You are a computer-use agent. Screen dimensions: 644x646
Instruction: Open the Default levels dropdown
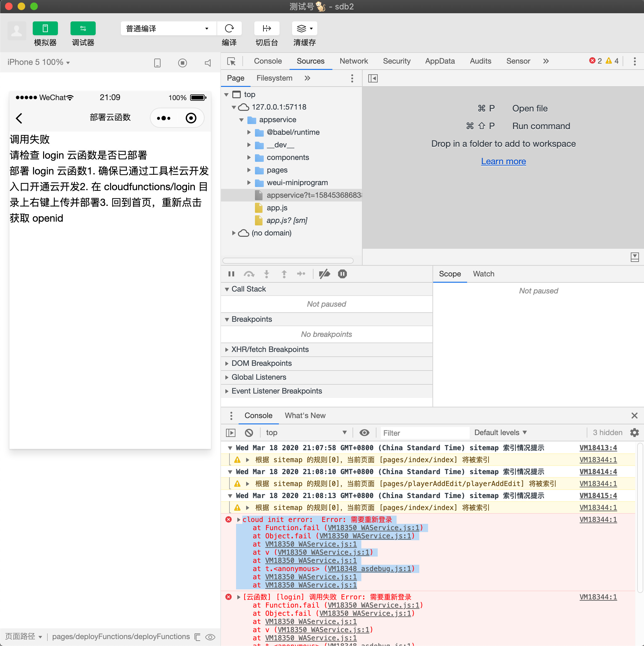click(500, 432)
